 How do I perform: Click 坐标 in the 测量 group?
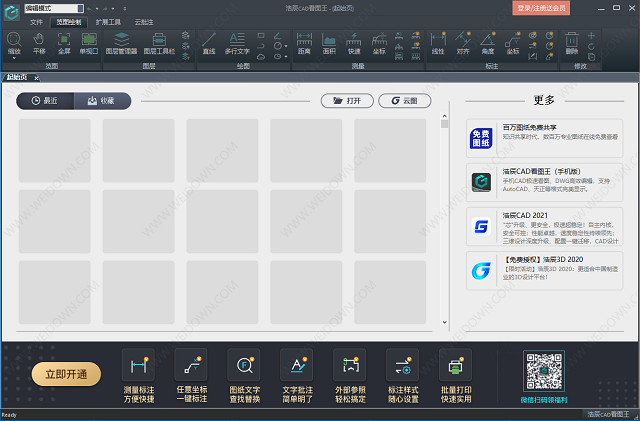379,43
